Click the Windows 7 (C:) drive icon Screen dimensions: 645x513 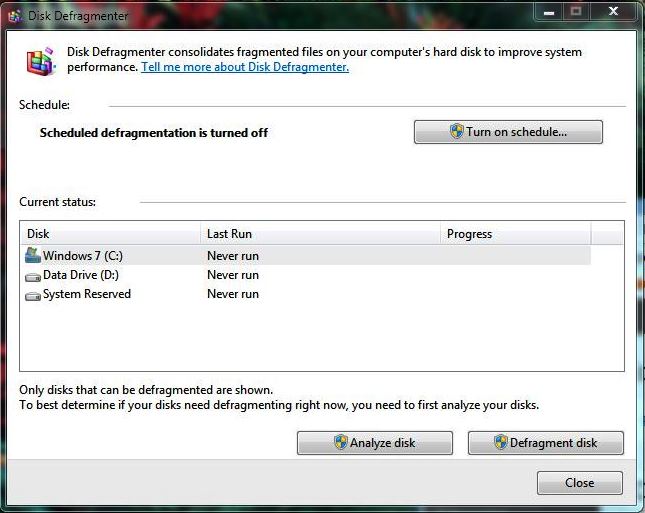[32, 255]
